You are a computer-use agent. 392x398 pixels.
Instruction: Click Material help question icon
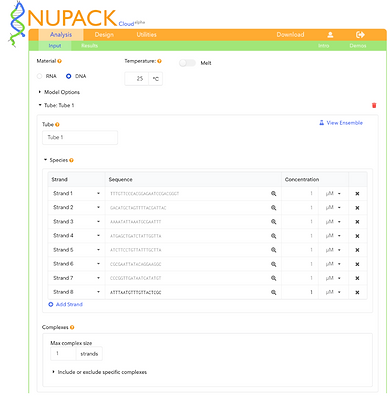pyautogui.click(x=60, y=61)
